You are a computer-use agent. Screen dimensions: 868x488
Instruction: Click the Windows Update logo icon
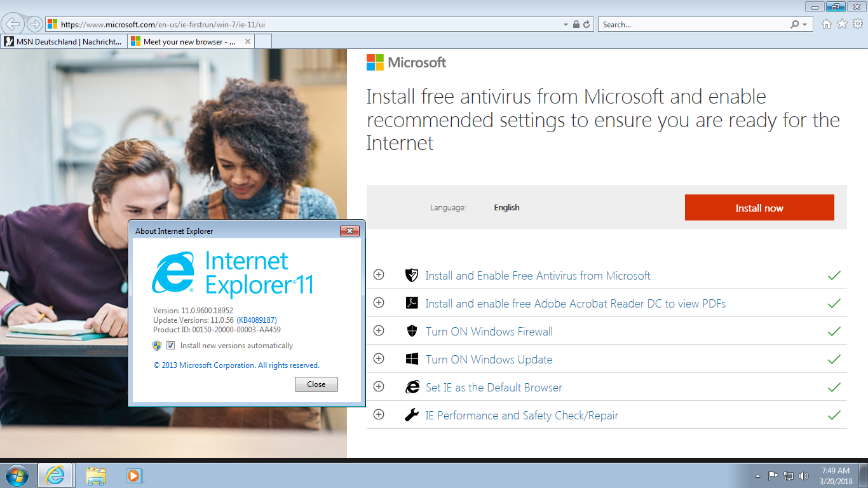[x=412, y=359]
